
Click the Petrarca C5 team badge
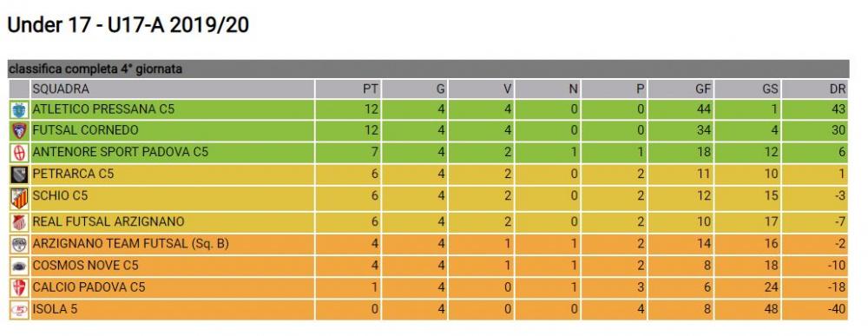[x=19, y=175]
